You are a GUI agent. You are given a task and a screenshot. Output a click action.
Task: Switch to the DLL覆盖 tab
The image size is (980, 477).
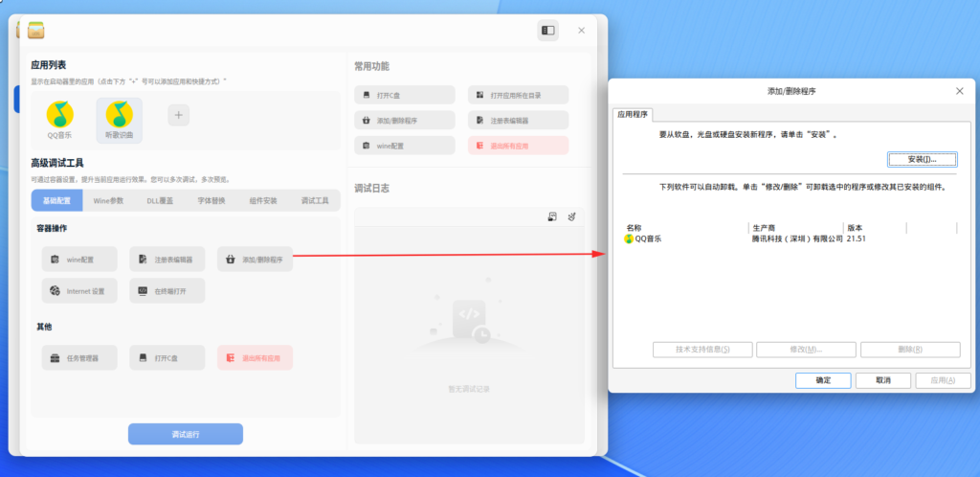click(160, 201)
